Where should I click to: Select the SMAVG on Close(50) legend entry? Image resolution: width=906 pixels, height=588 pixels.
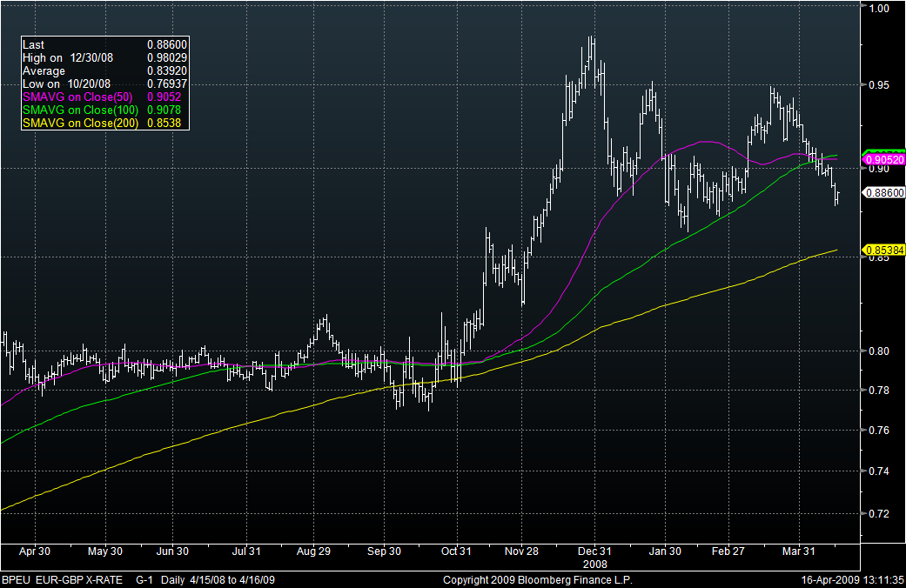[x=104, y=97]
